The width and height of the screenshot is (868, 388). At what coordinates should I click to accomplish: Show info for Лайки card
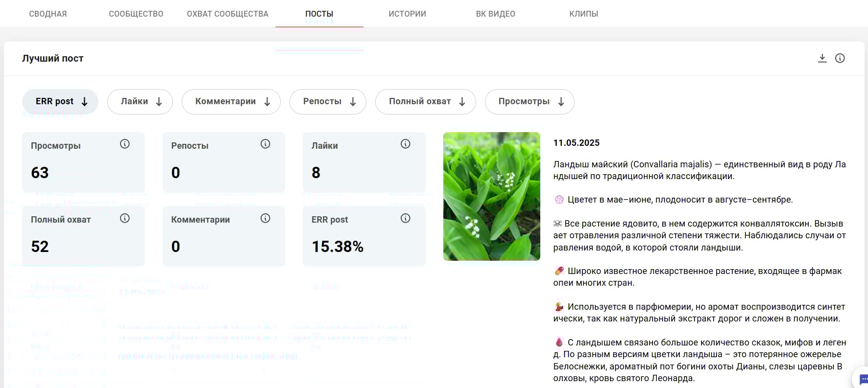405,144
